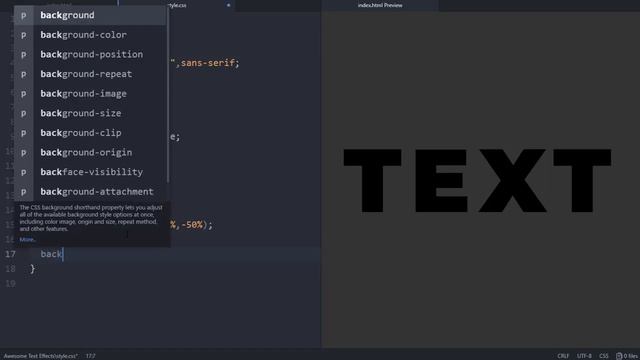The height and width of the screenshot is (360, 640).
Task: Click the property icon beside background-origin
Action: (x=24, y=153)
